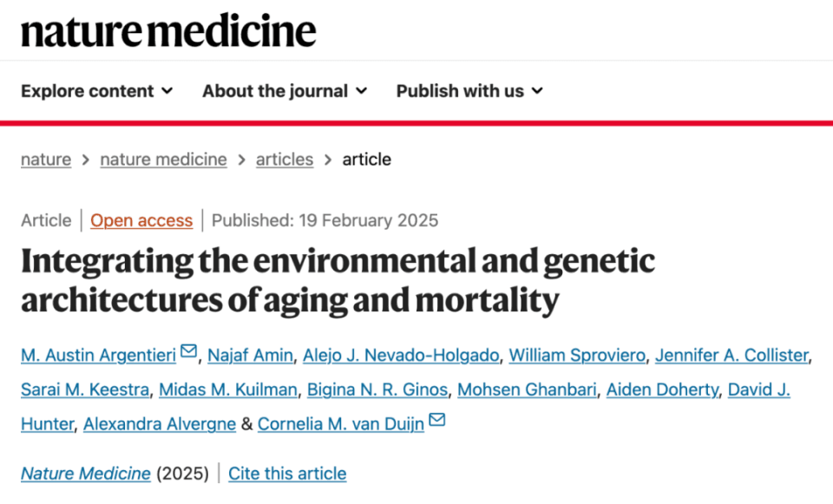The height and width of the screenshot is (504, 833).
Task: View author Alejo J. Nevado-Holgado
Action: point(401,355)
